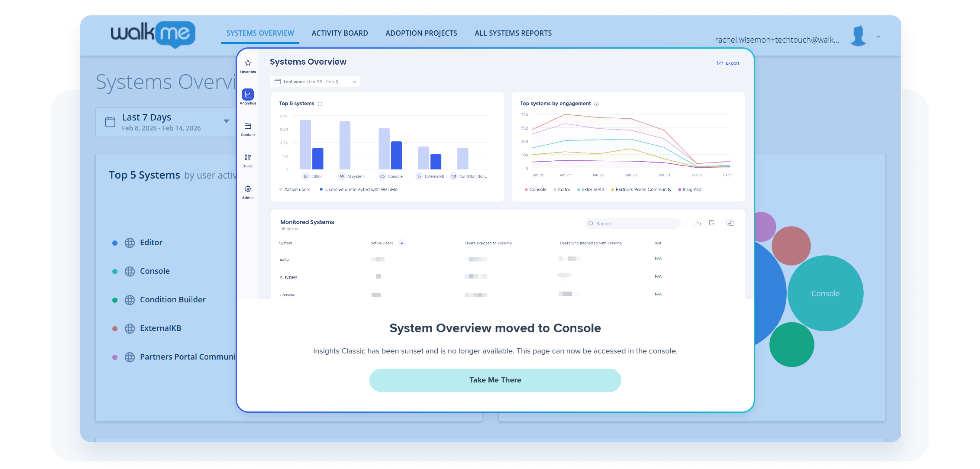
Task: Click the Monitored Systems search field
Action: coord(633,223)
